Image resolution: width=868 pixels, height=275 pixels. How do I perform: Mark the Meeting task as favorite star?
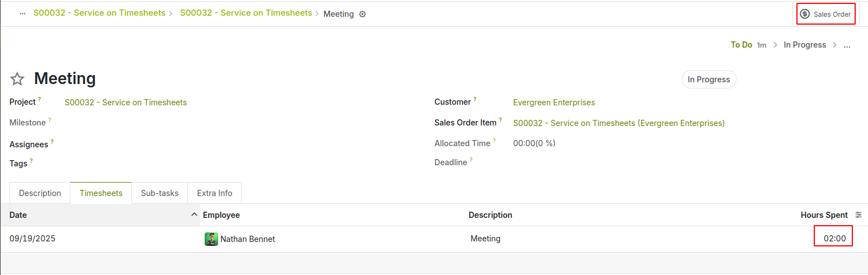[x=17, y=79]
